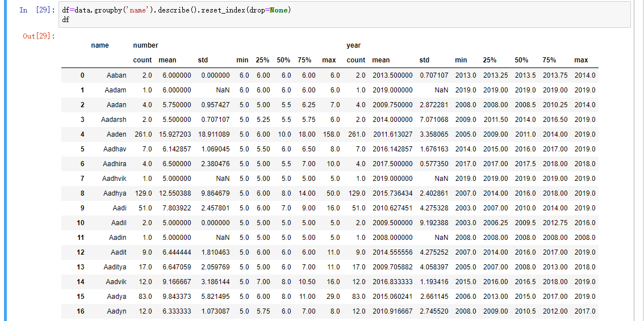Click the groupby describe code line
Screen dimensions: 644x321
pyautogui.click(x=177, y=10)
